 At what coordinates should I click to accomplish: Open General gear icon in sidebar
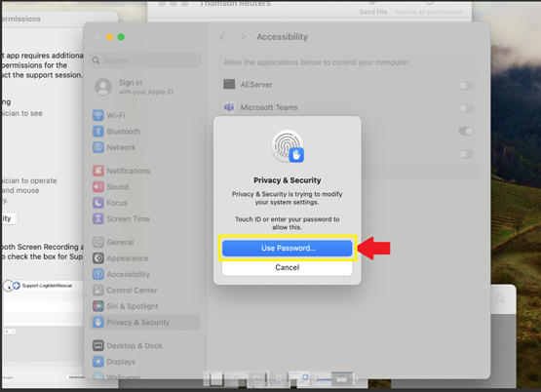coord(98,242)
